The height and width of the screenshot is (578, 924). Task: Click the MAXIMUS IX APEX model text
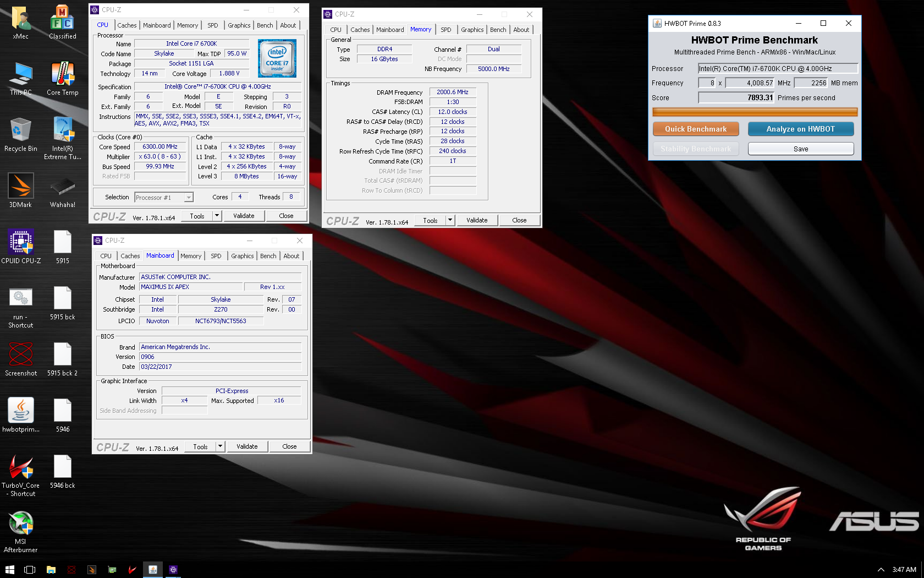coord(165,287)
